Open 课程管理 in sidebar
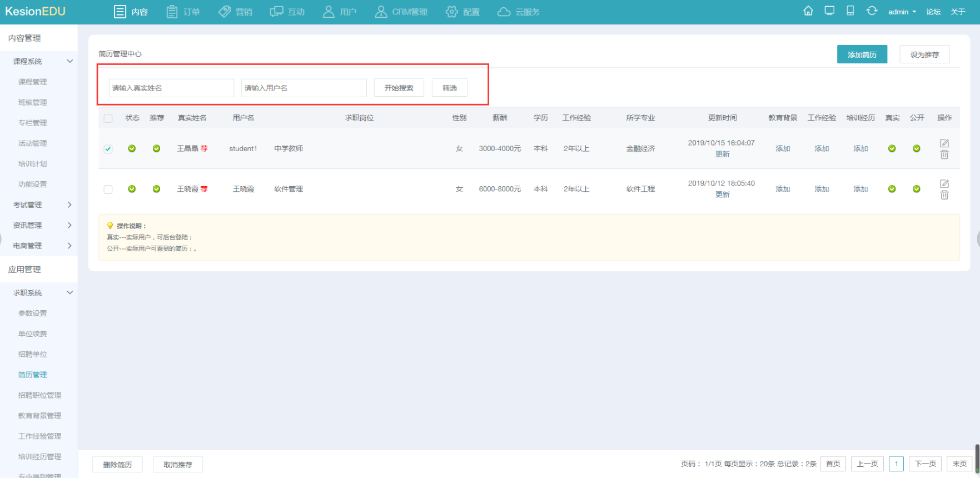The width and height of the screenshot is (980, 478). (32, 82)
